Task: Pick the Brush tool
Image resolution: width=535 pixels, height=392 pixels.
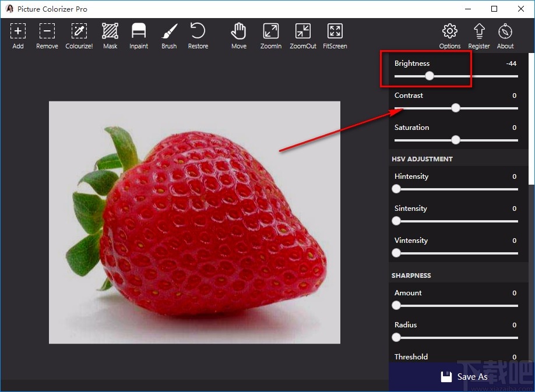Action: (x=169, y=36)
